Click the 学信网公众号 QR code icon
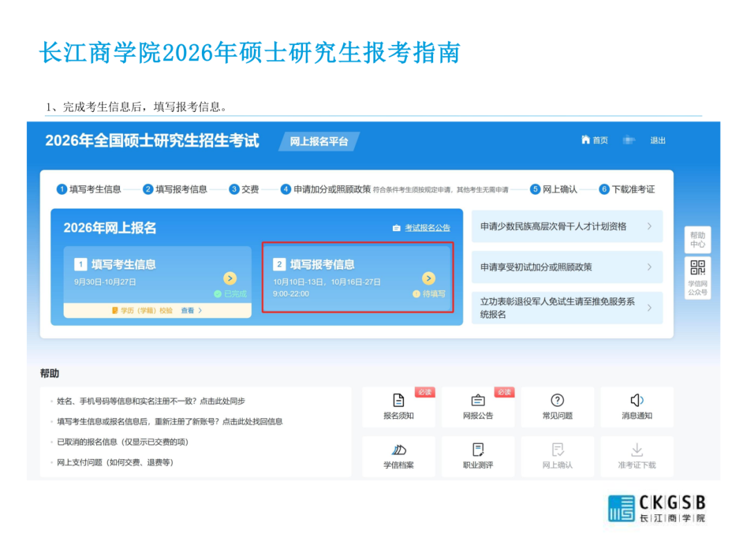The image size is (747, 560). (697, 268)
